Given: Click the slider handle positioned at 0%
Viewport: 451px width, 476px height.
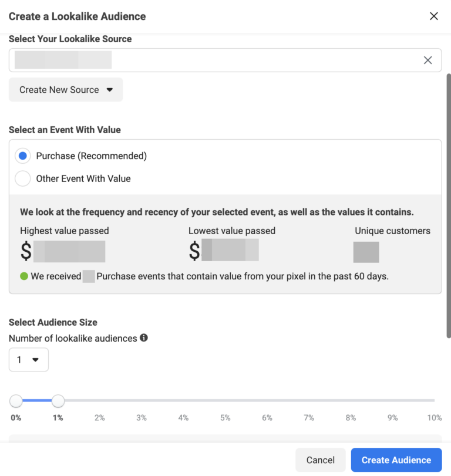Looking at the screenshot, I should point(16,401).
